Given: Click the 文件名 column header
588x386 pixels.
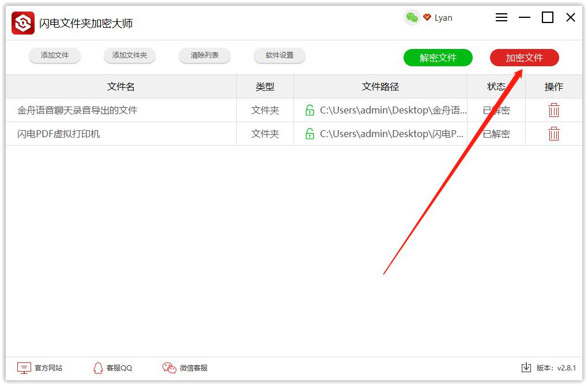Looking at the screenshot, I should 120,86.
